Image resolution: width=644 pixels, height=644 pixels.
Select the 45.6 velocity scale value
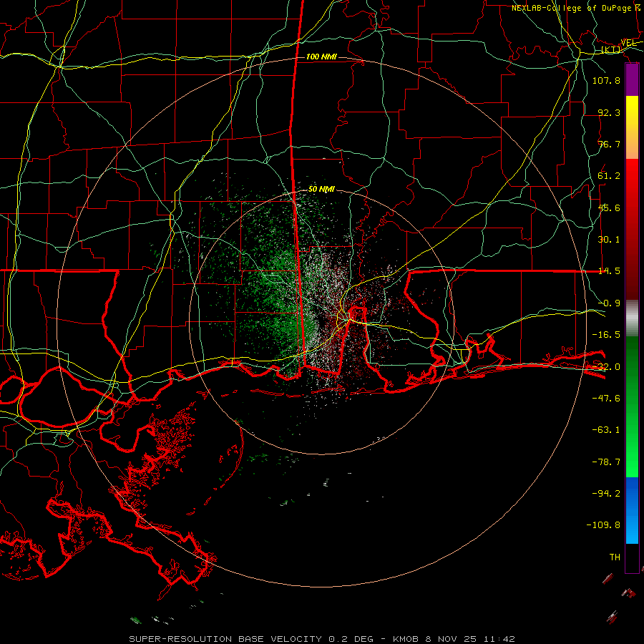pos(609,208)
